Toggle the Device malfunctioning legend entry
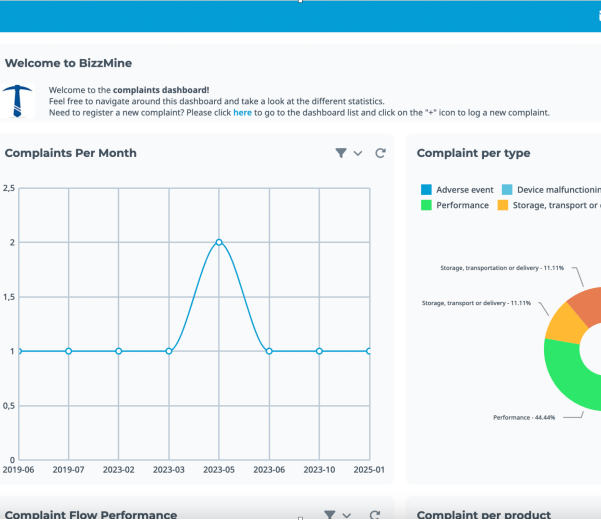 [x=550, y=189]
